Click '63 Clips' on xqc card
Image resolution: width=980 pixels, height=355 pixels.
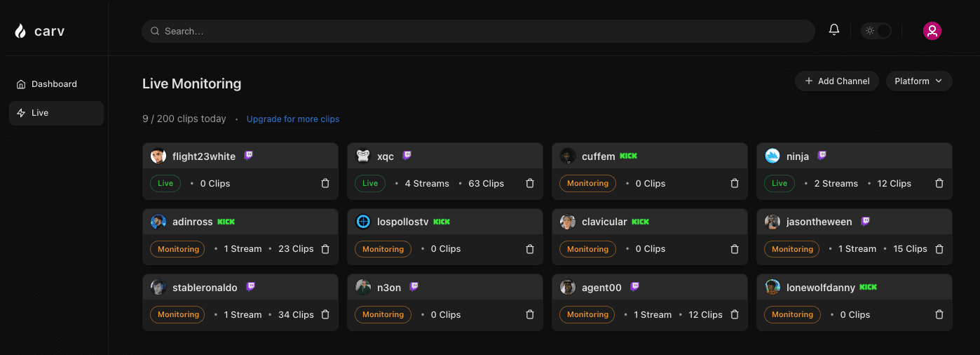(x=486, y=184)
